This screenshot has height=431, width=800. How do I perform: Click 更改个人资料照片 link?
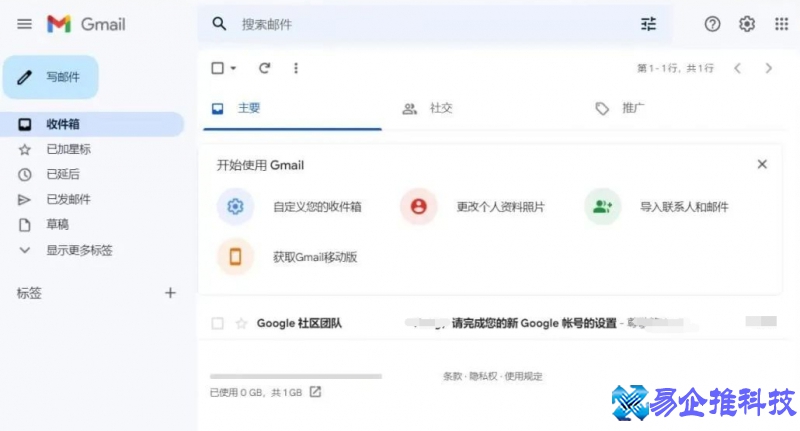501,207
